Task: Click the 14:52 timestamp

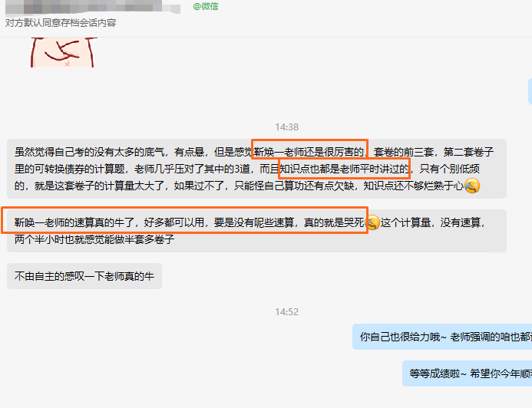Action: pyautogui.click(x=286, y=312)
